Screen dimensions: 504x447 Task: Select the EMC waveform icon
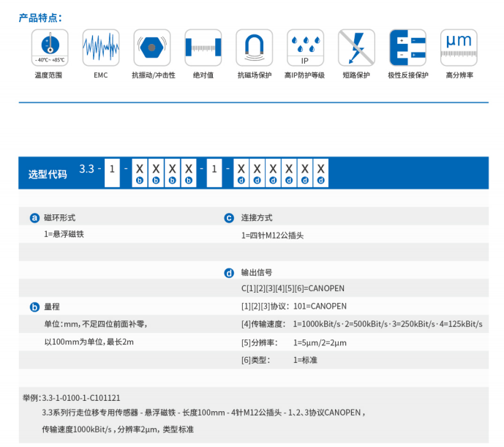tap(100, 48)
